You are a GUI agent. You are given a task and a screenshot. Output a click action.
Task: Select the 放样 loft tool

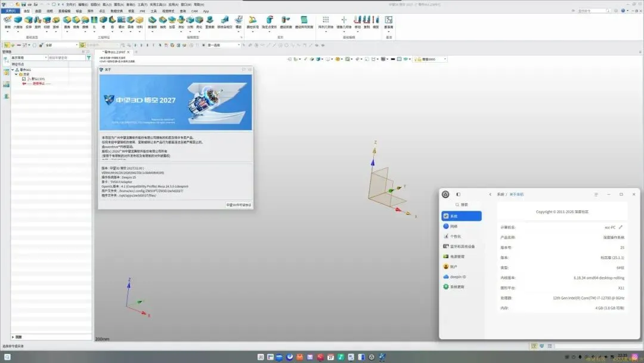point(56,22)
